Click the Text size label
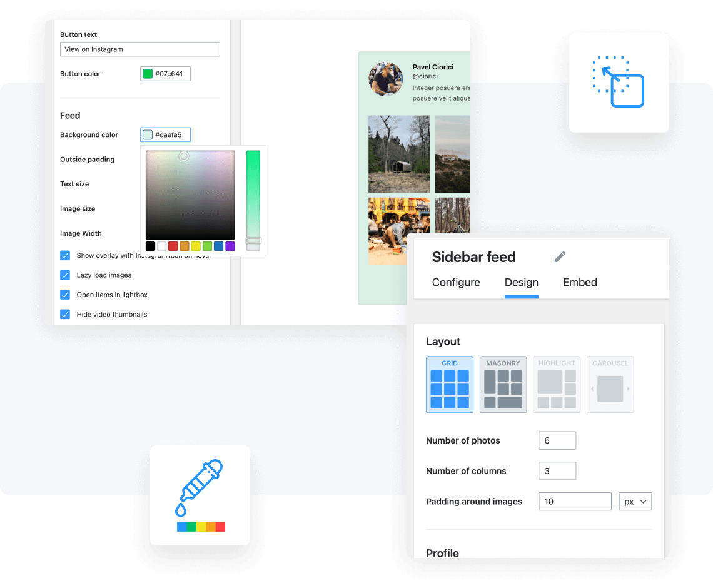Viewport: 713px width, 588px height. coord(74,184)
